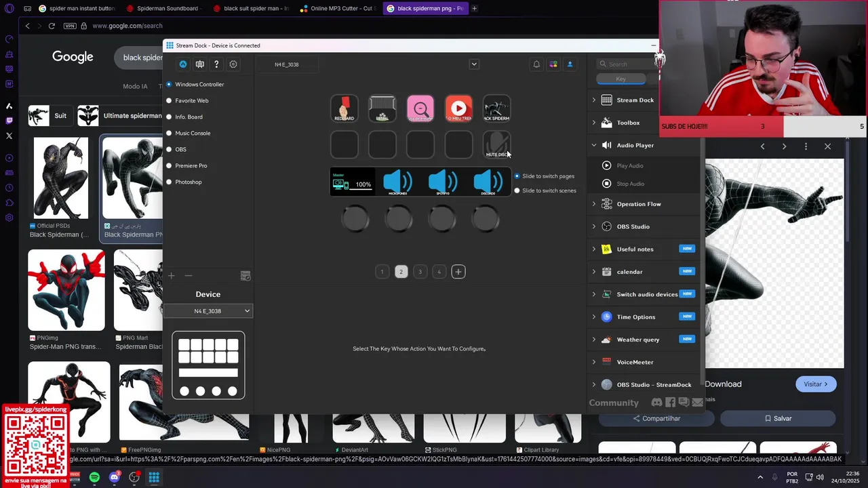Viewport: 868px width, 488px height.
Task: Click Salvar button in Google preview
Action: click(778, 419)
